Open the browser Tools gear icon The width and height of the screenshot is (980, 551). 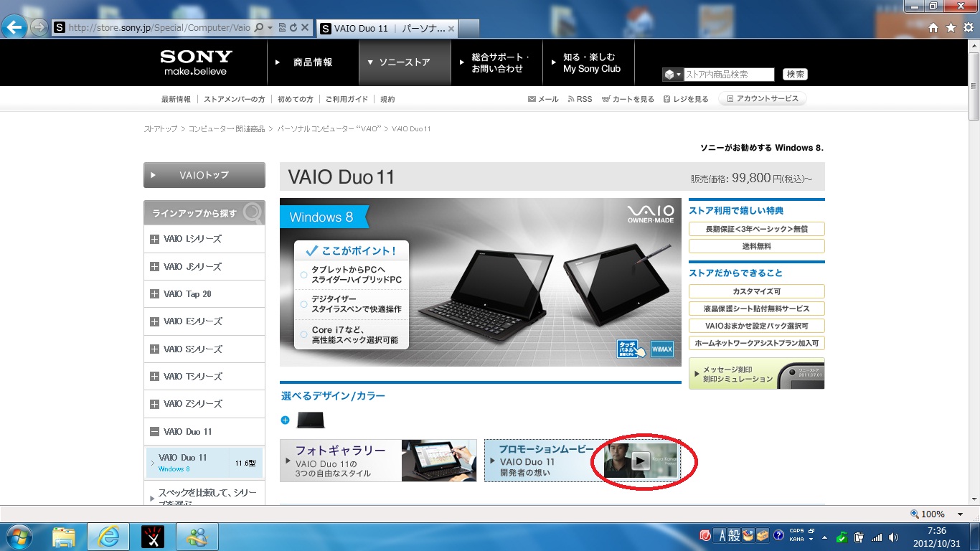tap(967, 28)
